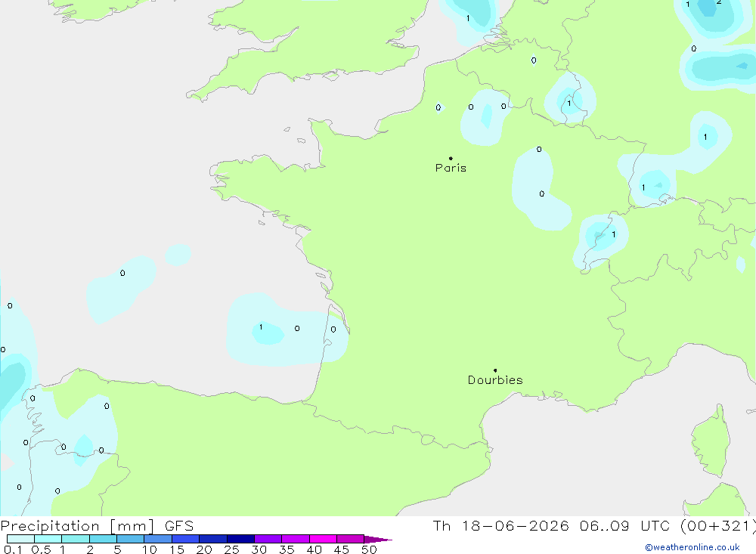Pick legend swatch between 45 and 50

point(351,539)
